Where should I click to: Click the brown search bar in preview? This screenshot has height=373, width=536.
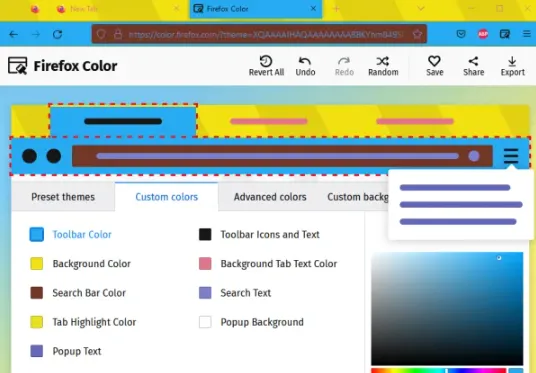tap(282, 156)
